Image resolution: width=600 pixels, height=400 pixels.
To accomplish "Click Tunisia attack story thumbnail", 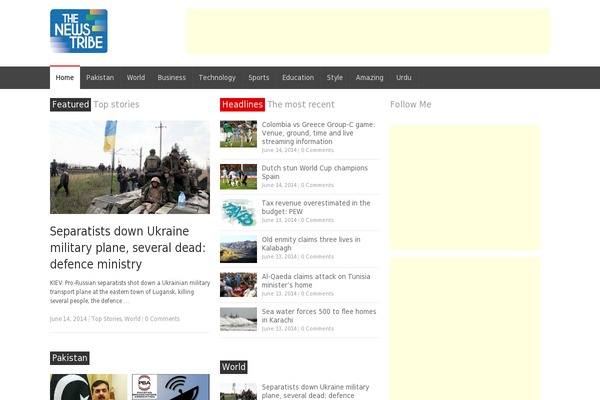I will [238, 285].
